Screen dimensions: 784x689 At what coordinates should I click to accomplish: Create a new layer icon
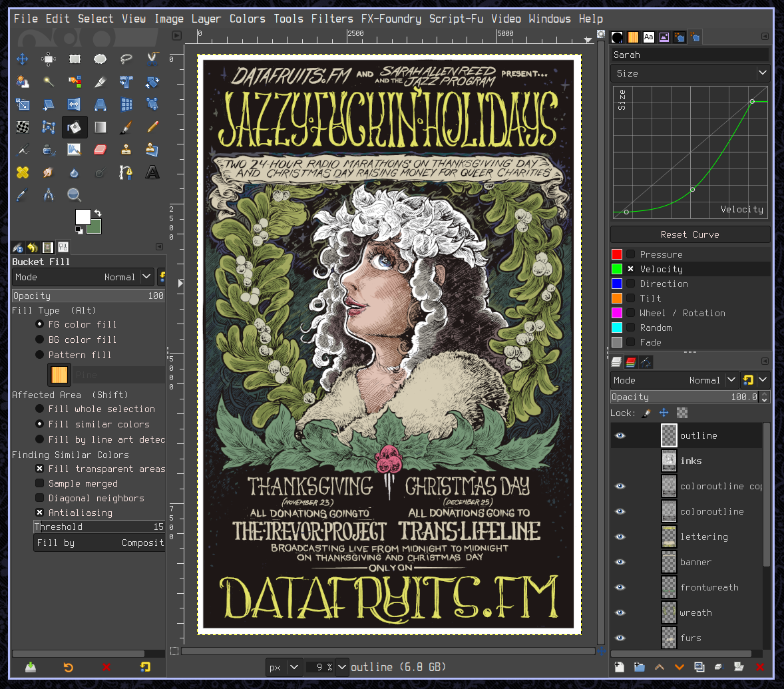pos(619,667)
